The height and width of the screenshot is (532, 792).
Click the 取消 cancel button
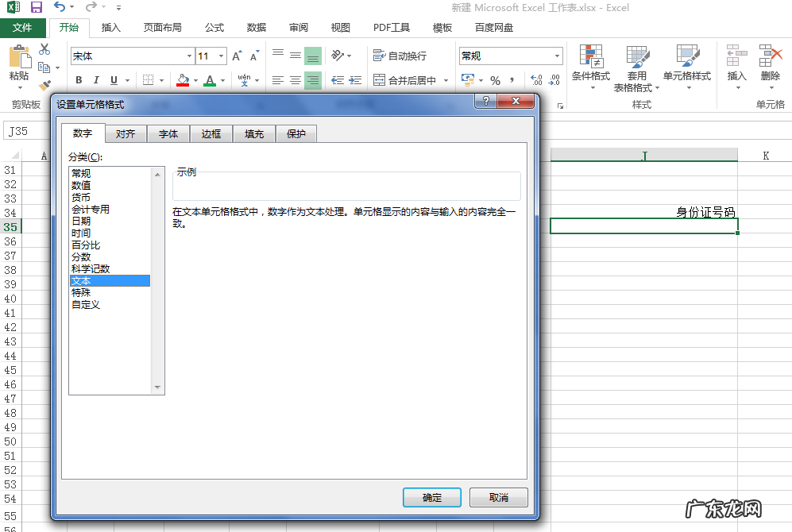(499, 498)
